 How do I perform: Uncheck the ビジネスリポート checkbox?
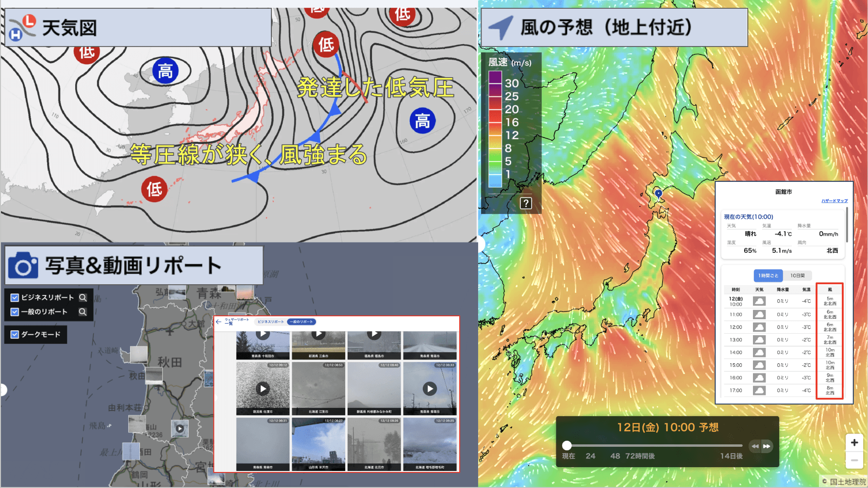(15, 297)
